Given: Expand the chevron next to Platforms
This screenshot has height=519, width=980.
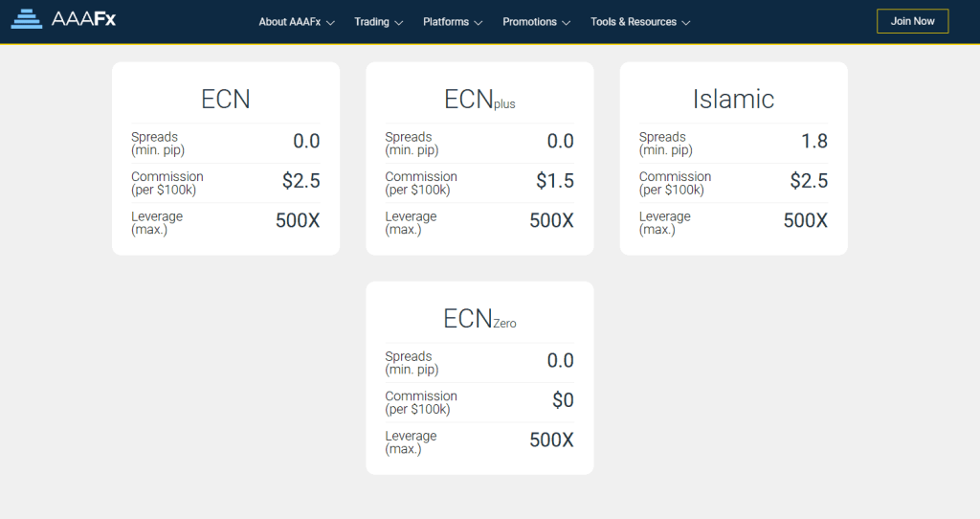Looking at the screenshot, I should 479,23.
